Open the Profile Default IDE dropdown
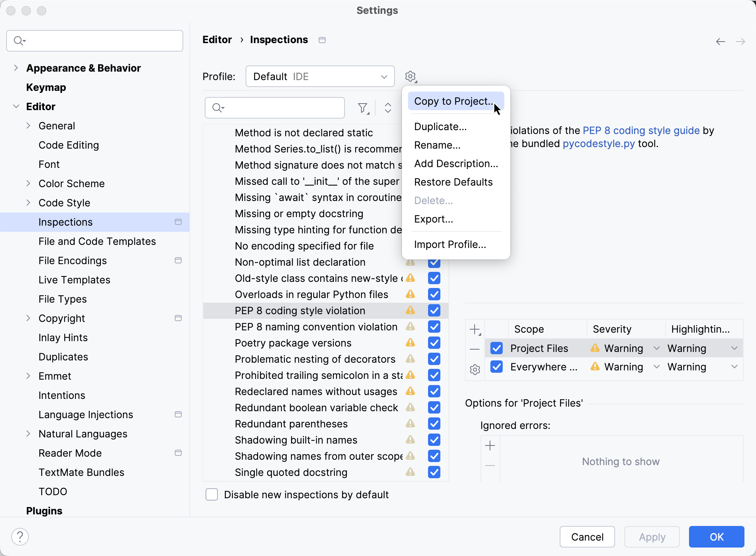Viewport: 756px width, 556px height. pyautogui.click(x=320, y=76)
